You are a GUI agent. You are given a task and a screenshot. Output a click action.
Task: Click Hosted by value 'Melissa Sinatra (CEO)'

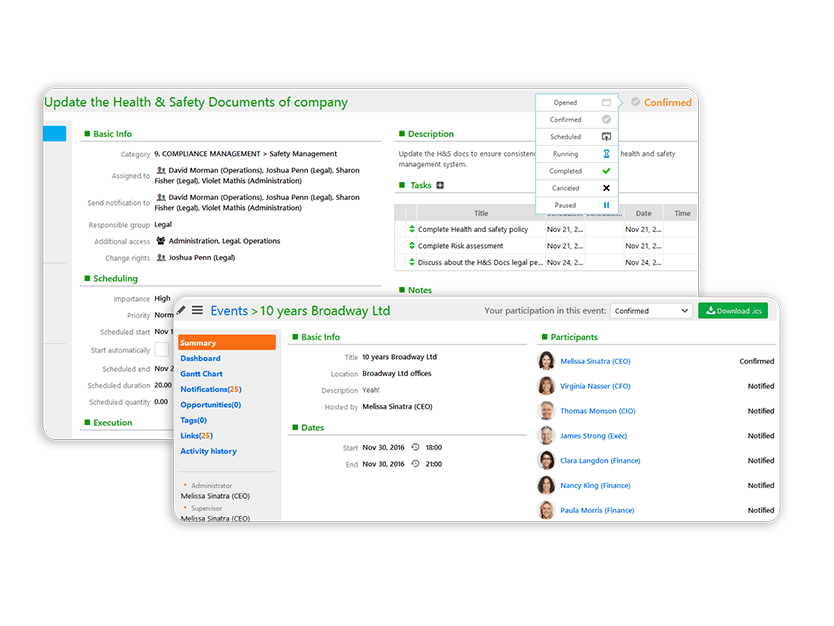(x=397, y=406)
